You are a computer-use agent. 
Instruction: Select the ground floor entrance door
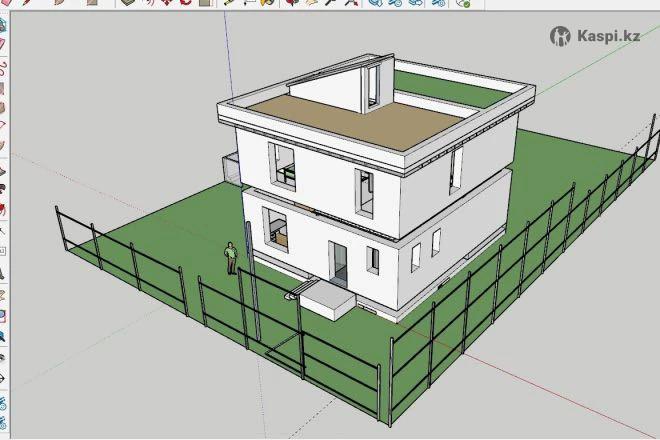point(341,262)
